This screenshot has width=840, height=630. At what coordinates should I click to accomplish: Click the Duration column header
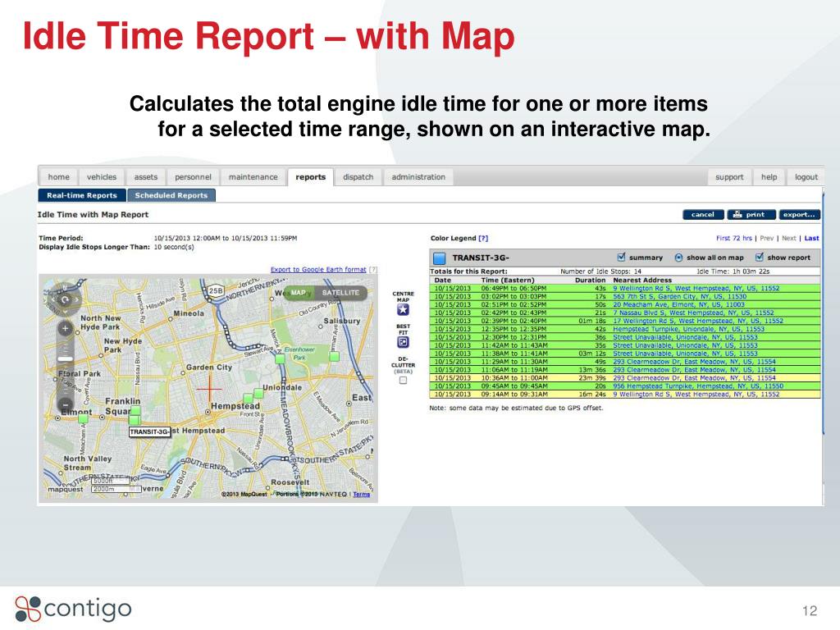click(x=590, y=281)
